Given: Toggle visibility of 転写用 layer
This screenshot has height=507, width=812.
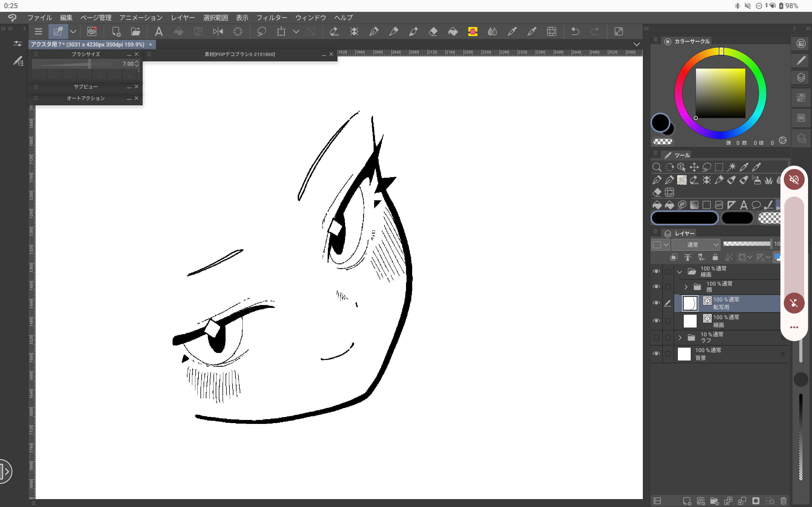Looking at the screenshot, I should 656,303.
